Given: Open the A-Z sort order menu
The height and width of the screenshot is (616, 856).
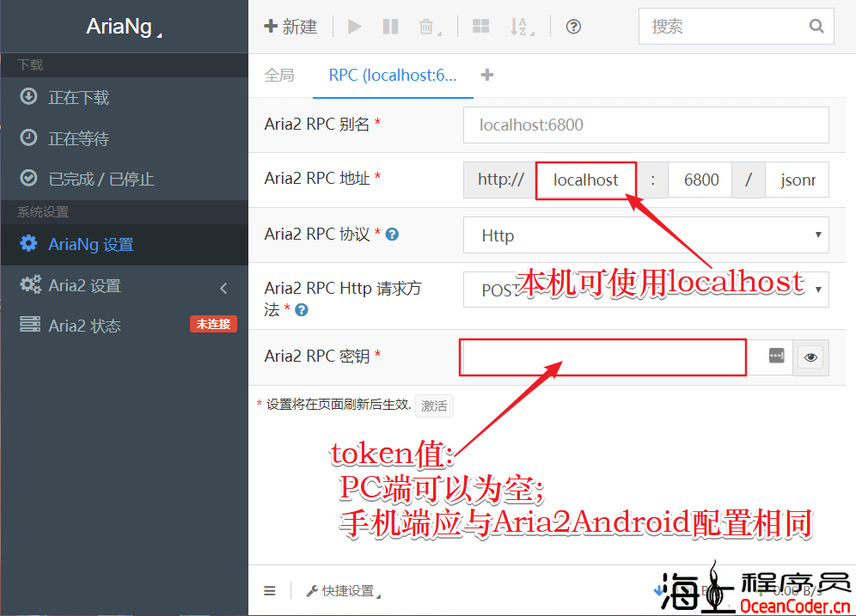Looking at the screenshot, I should pos(522,26).
